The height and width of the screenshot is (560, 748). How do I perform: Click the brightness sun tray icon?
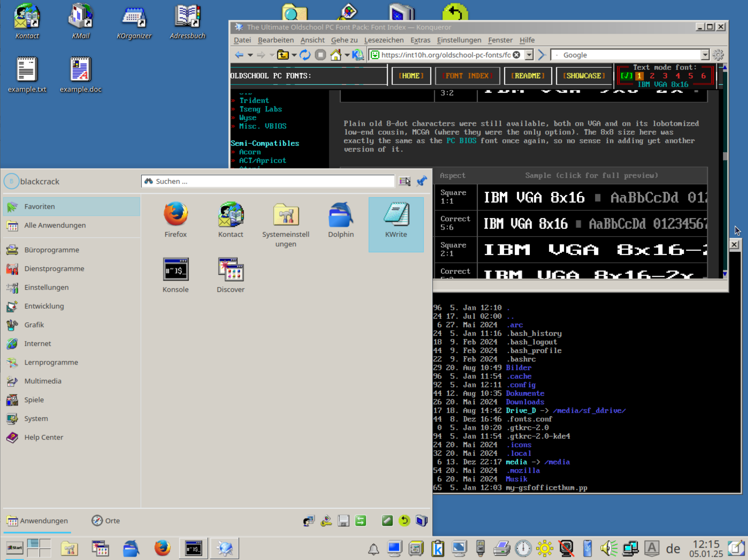(545, 548)
